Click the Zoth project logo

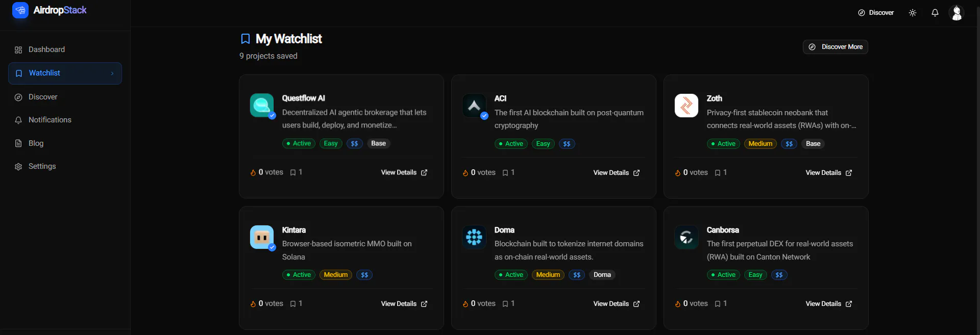(687, 106)
